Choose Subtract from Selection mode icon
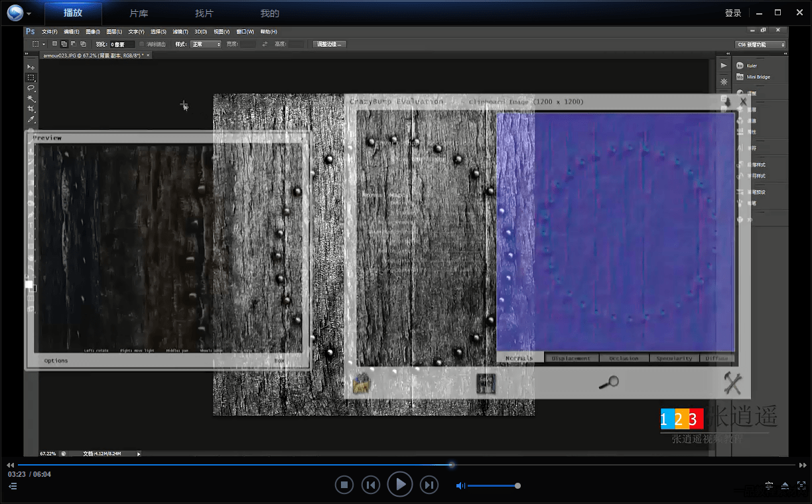The image size is (812, 504). point(72,44)
